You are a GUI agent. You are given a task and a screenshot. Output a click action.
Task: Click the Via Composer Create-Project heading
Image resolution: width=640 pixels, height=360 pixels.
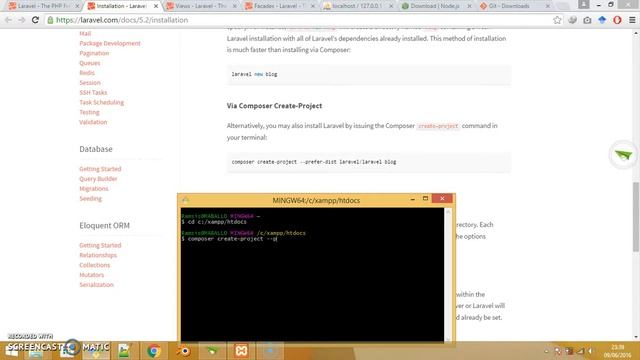[274, 106]
